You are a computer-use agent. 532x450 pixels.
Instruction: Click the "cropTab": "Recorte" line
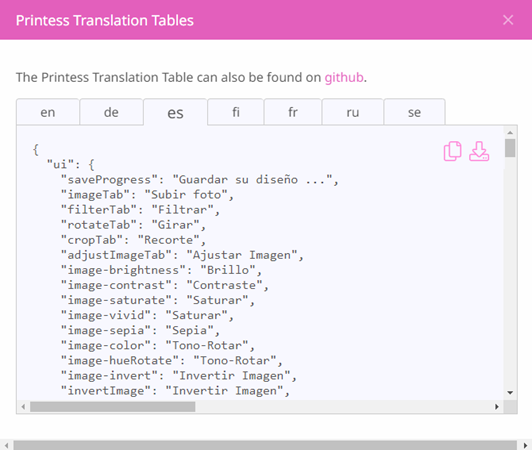point(133,240)
